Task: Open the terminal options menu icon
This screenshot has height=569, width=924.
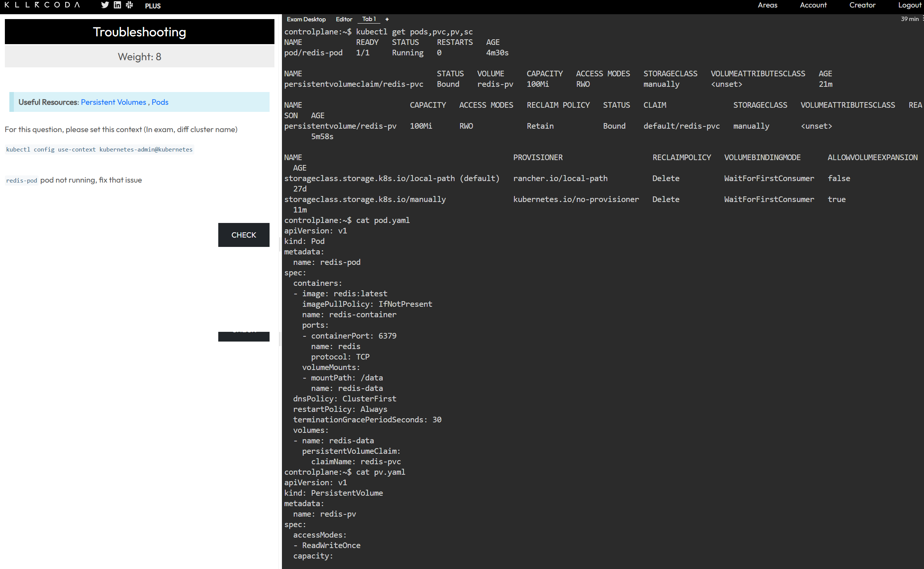Action: tap(923, 19)
